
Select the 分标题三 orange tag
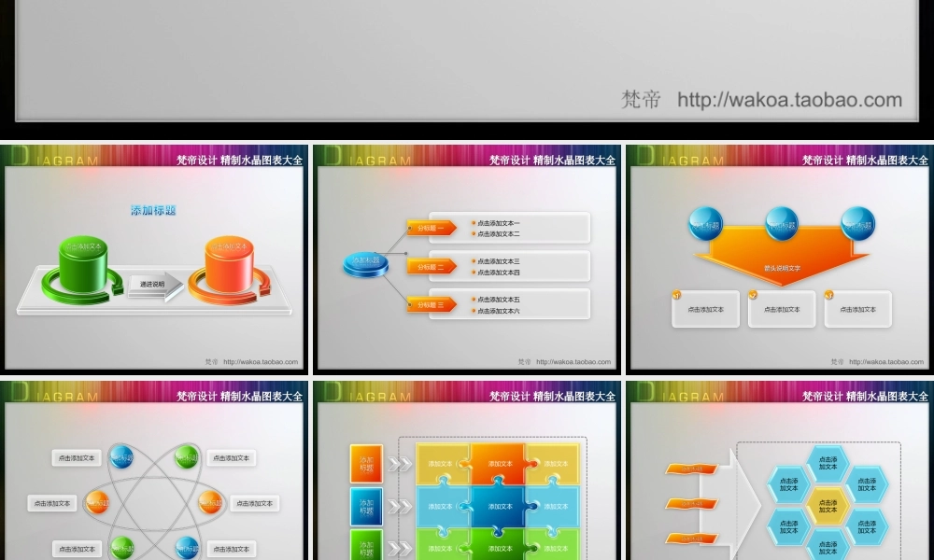(431, 304)
